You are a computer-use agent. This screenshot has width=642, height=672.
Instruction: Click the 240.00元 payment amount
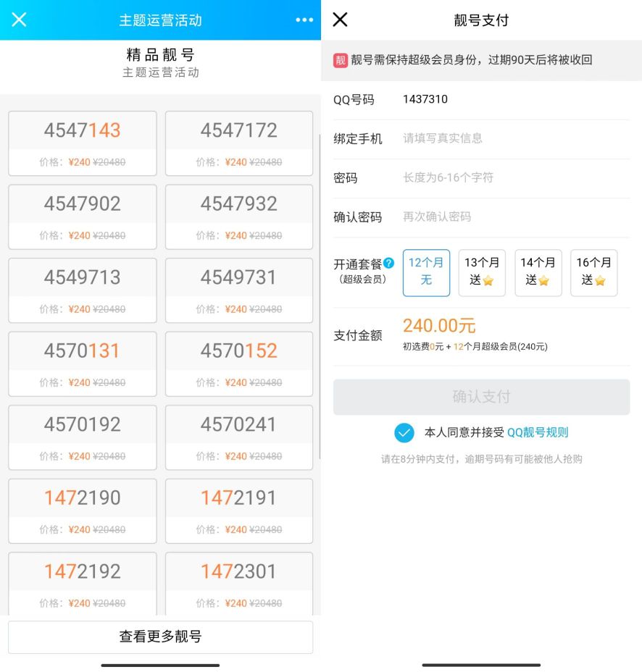[x=439, y=326]
